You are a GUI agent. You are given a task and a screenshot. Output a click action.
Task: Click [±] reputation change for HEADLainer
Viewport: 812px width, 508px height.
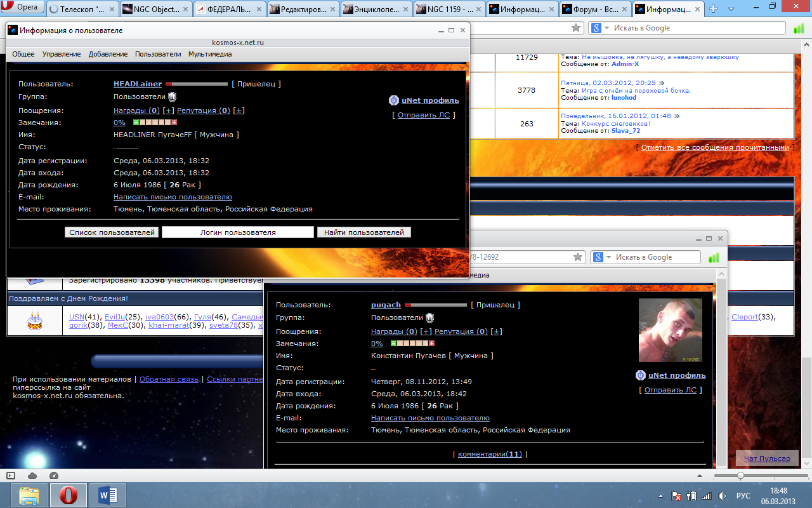(239, 110)
